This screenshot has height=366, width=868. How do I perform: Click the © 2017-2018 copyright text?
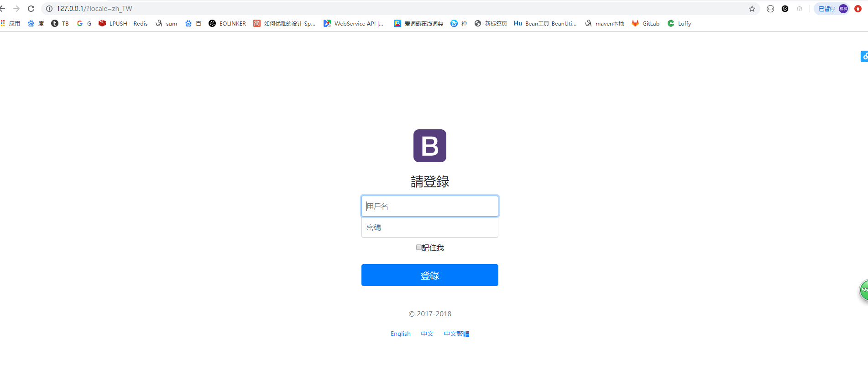(430, 313)
